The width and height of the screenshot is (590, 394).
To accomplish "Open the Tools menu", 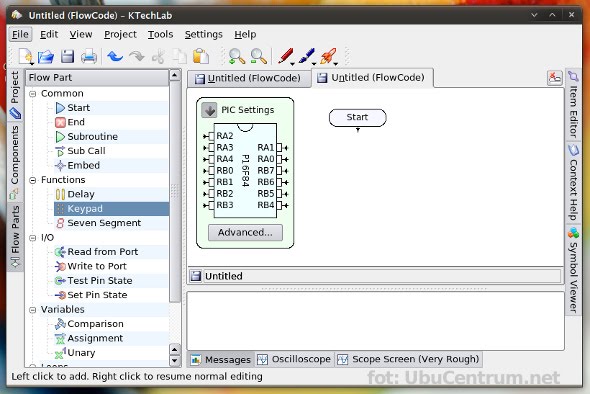I will coord(161,35).
